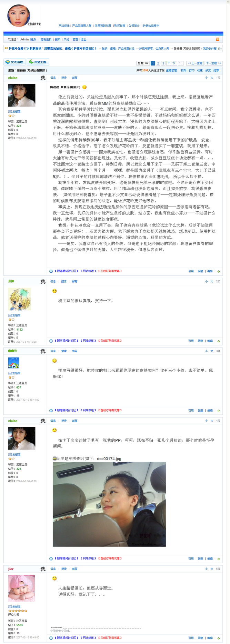
Task: Open the 隐身 stealth status menu
Action: 33,39
